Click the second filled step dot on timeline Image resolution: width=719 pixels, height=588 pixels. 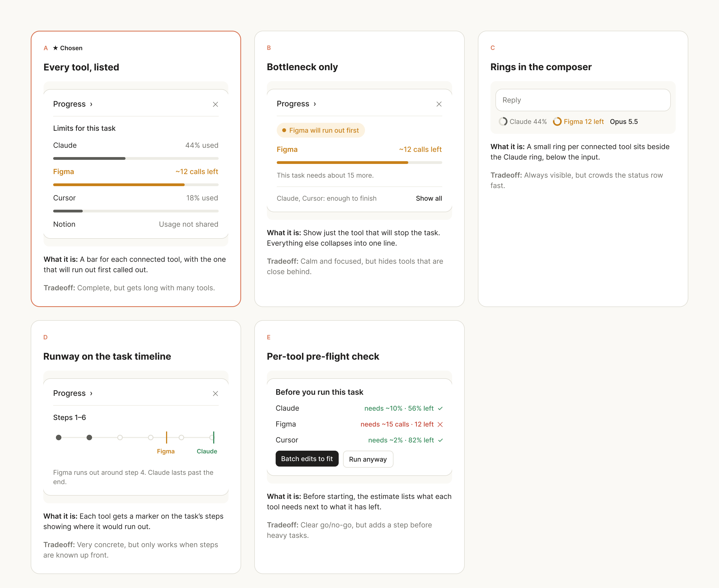tap(89, 438)
